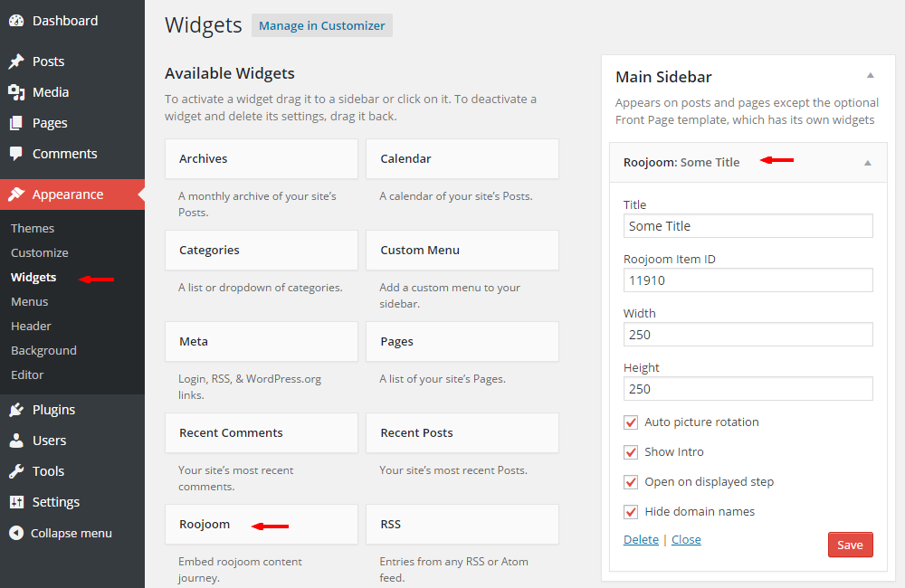Save the Roojoom widget settings
The width and height of the screenshot is (905, 588).
pos(850,545)
